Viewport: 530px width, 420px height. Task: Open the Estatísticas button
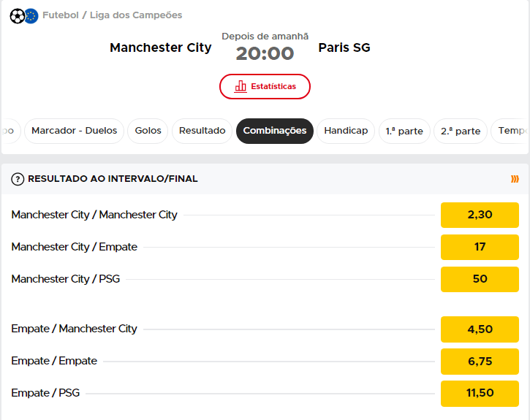(x=265, y=86)
